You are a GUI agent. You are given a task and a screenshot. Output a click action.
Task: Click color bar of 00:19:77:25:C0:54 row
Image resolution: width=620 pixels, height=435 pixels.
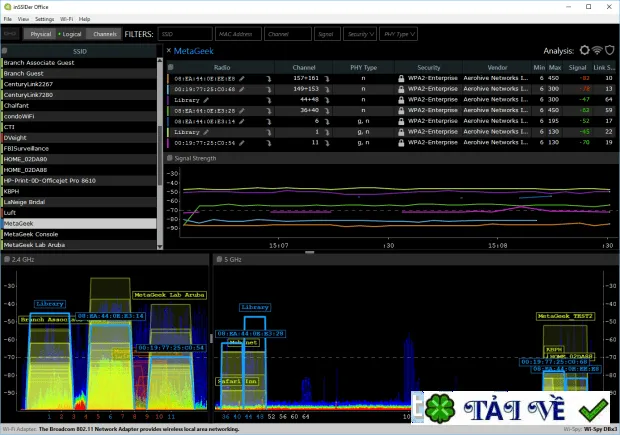[168, 143]
